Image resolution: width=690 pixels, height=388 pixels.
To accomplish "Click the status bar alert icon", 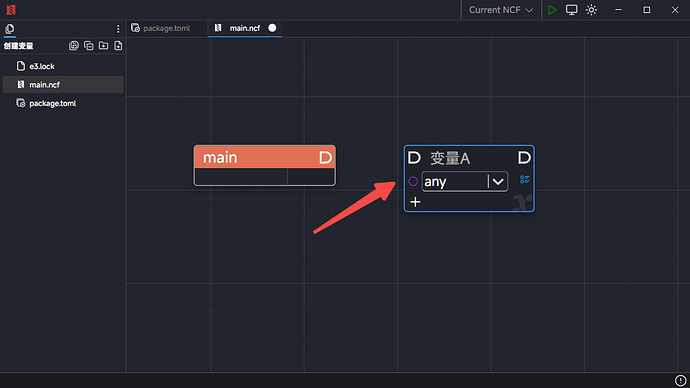I will click(680, 381).
